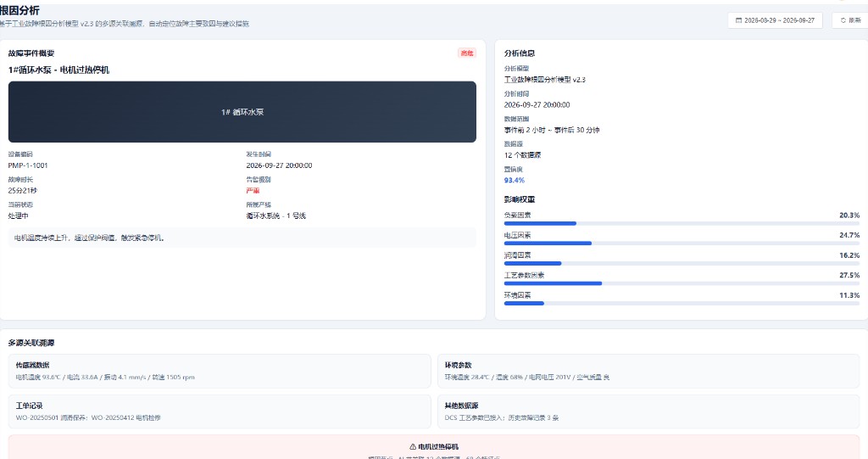Click the text DCS 工艺参数已接入
Screen dimensions: 868x459
tap(475, 418)
